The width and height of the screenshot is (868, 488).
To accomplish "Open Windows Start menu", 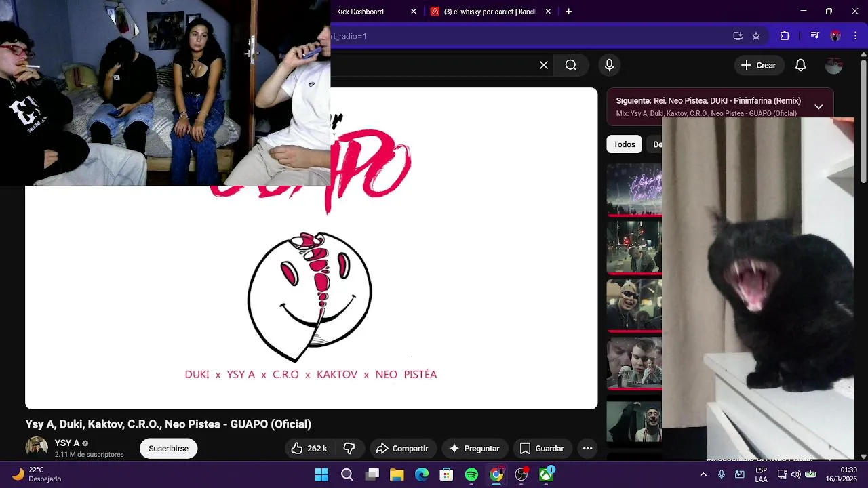I will click(321, 474).
